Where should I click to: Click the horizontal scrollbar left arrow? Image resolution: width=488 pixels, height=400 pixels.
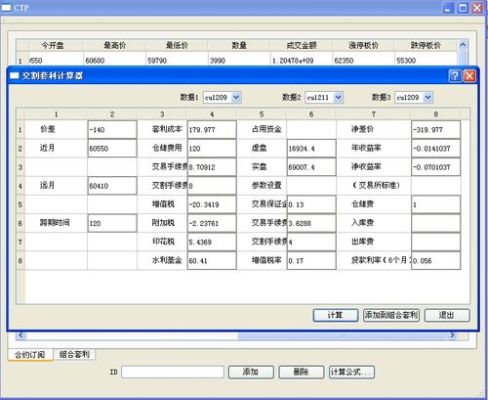[21, 335]
